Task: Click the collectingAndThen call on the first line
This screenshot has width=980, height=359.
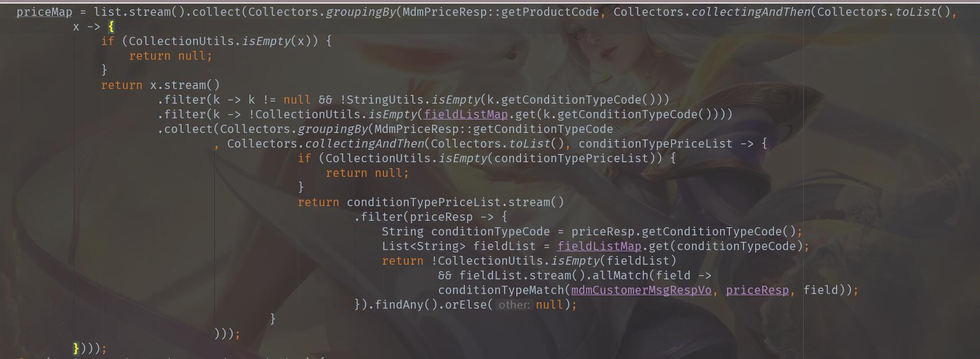Action: coord(751,12)
